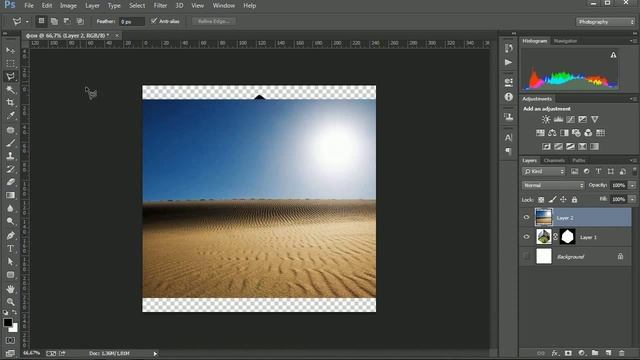Open the layer Kind filter dropdown
The width and height of the screenshot is (640, 360).
tap(544, 171)
